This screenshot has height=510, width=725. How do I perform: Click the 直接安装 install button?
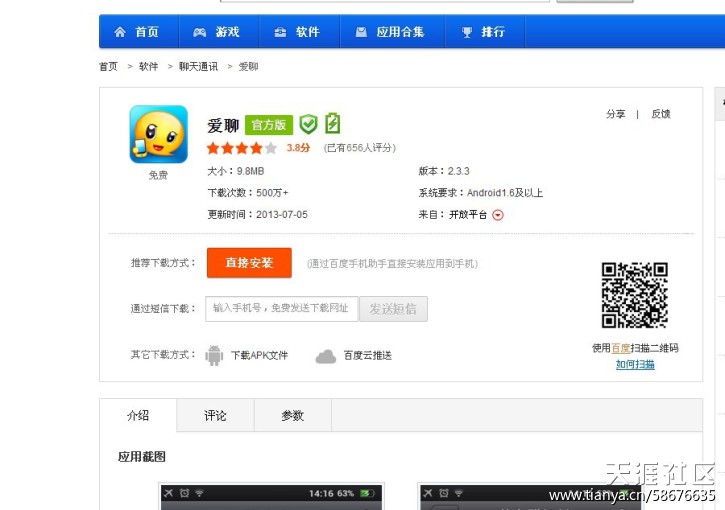point(249,263)
